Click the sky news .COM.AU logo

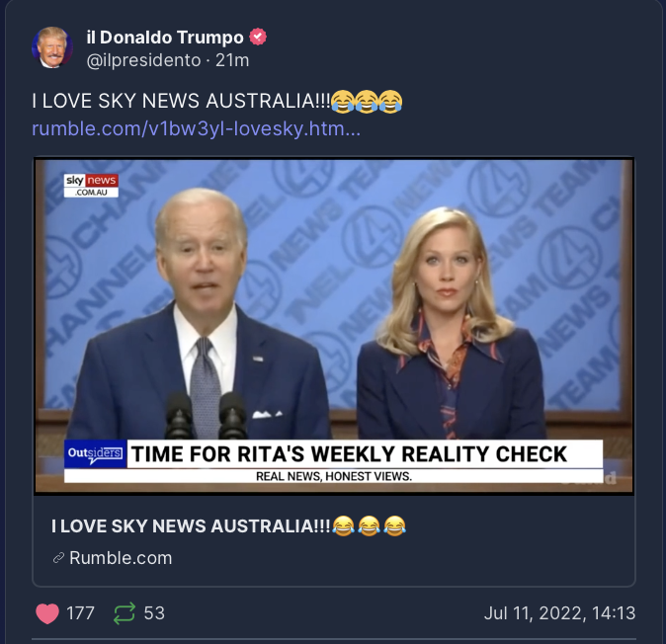click(91, 185)
